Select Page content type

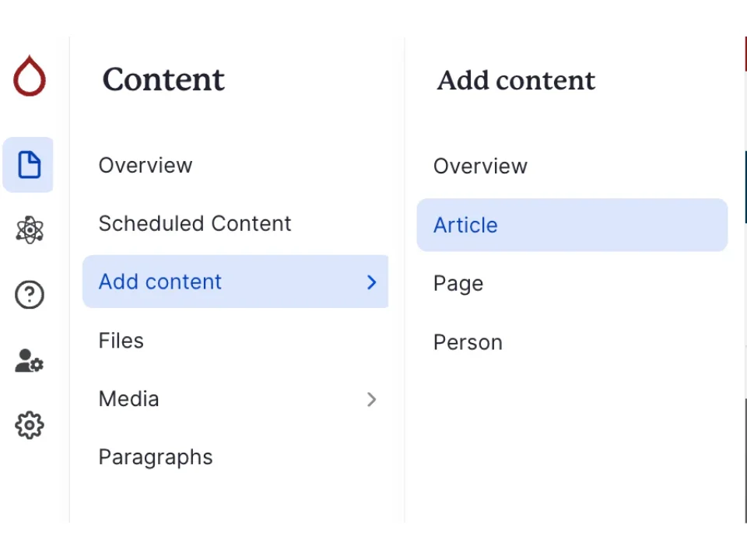[x=458, y=283]
